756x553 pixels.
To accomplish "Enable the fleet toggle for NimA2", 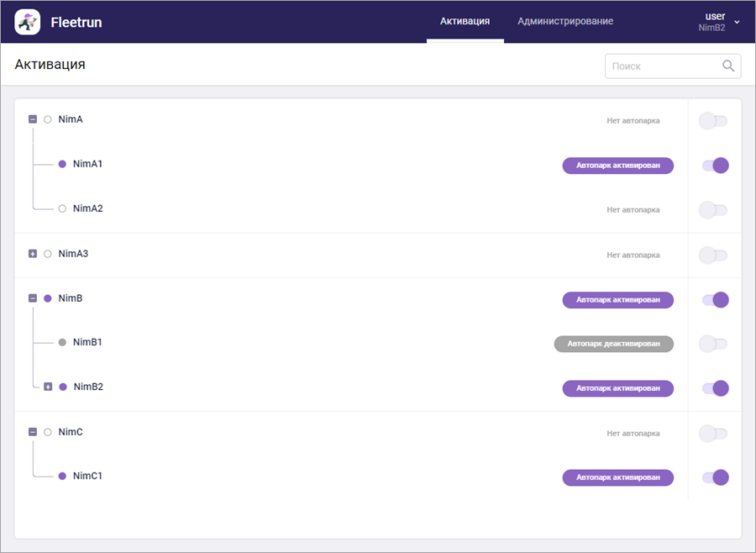I will pyautogui.click(x=713, y=210).
